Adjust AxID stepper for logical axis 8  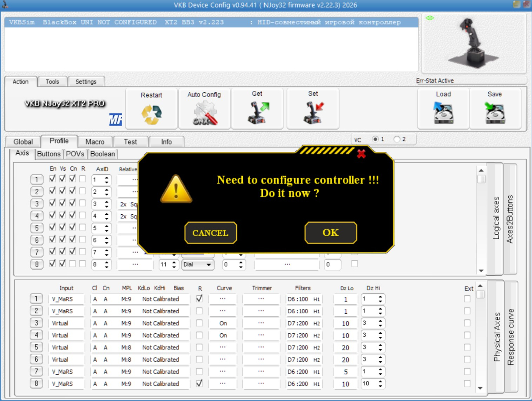tap(106, 264)
